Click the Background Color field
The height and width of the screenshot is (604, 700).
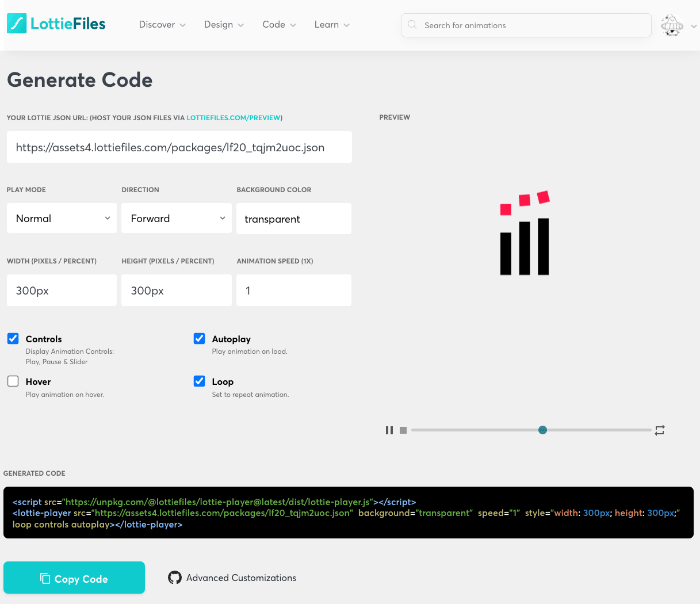point(294,219)
